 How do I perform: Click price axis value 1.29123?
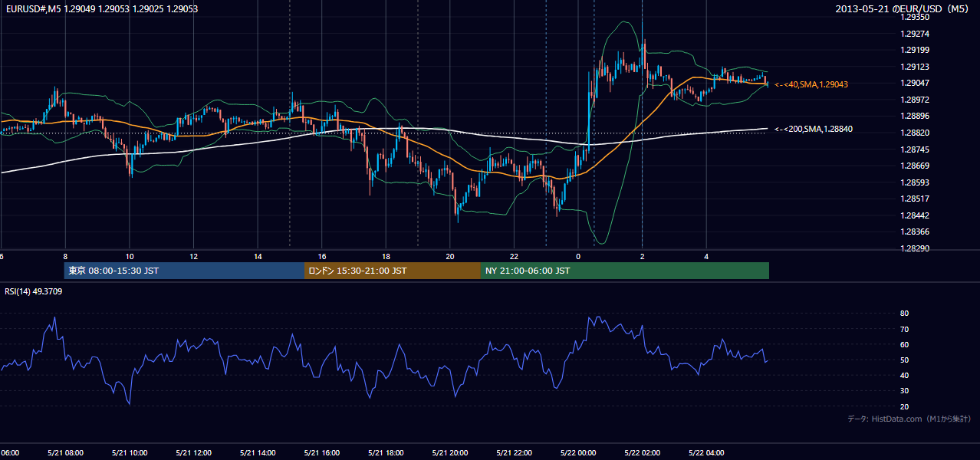click(915, 67)
